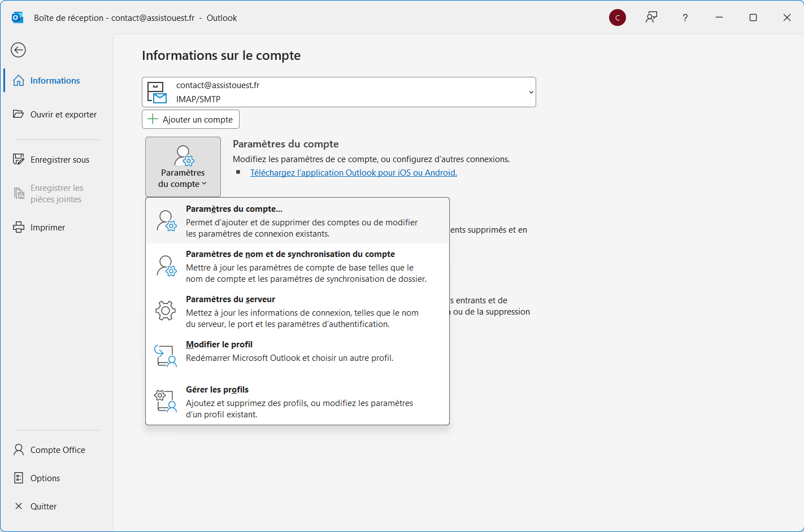This screenshot has height=532, width=804.
Task: Choose Gérer les profils entry
Action: [297, 402]
